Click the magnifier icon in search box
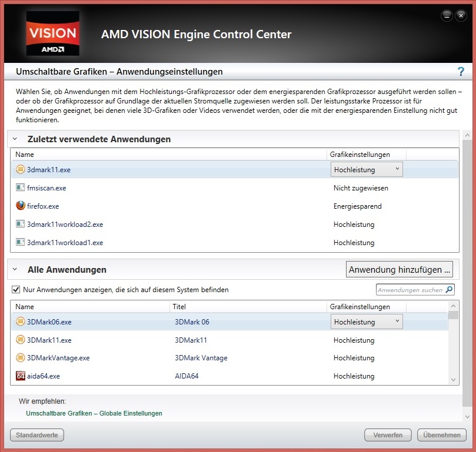The image size is (476, 452). (449, 289)
